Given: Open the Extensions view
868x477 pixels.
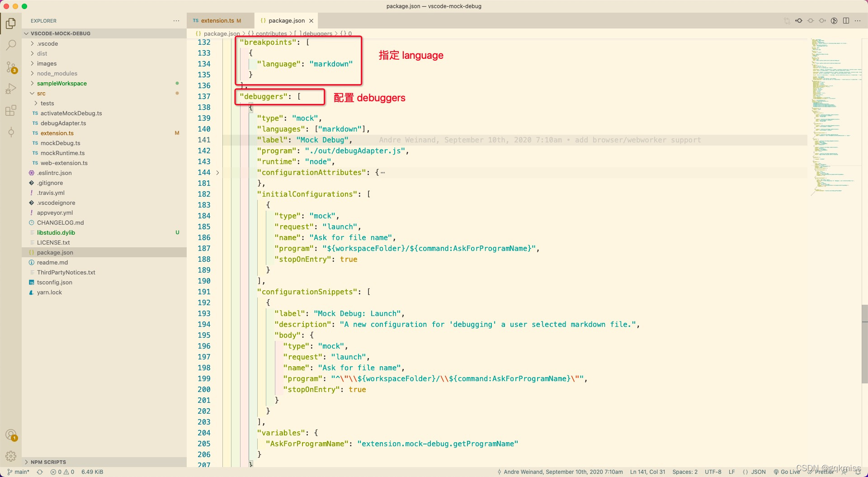Looking at the screenshot, I should 11,110.
